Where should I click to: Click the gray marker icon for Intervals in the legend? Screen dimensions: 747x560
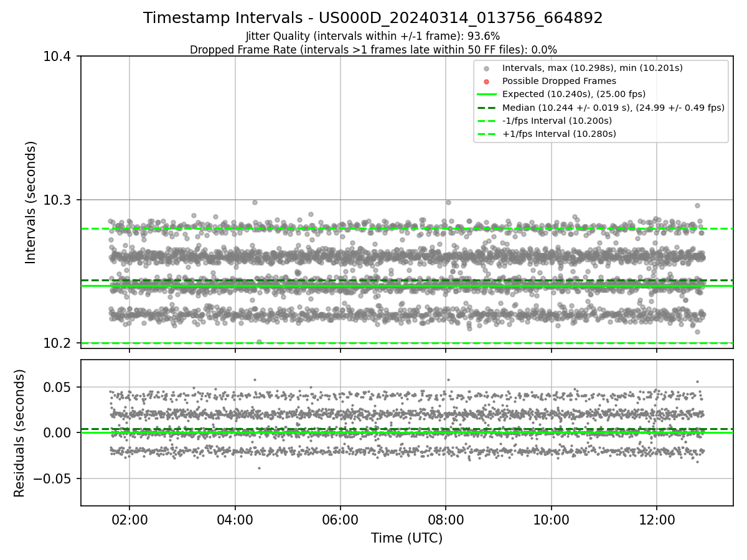coord(487,68)
